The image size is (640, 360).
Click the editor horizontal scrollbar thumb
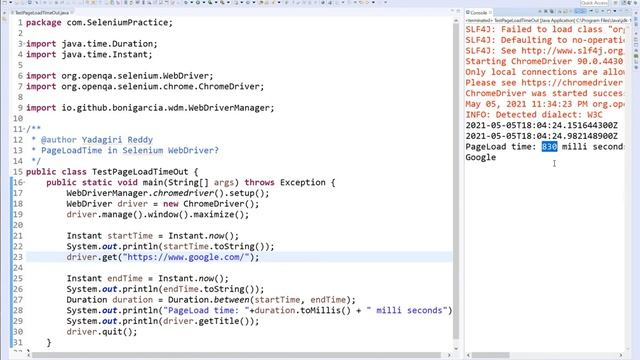tap(236, 355)
